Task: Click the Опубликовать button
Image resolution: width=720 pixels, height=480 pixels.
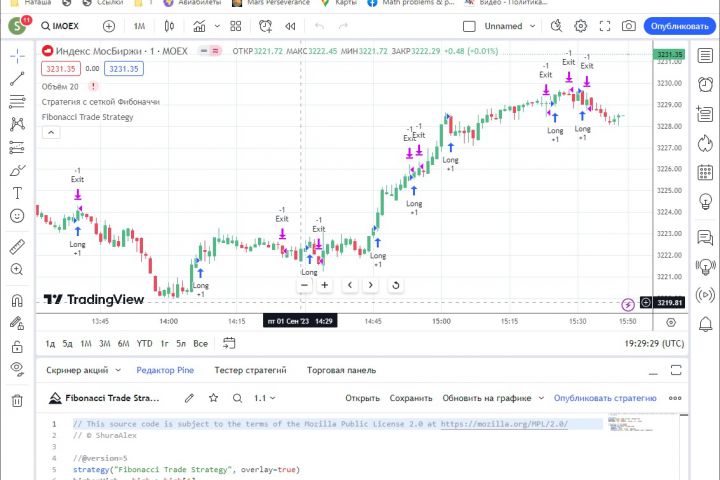Action: (x=680, y=26)
